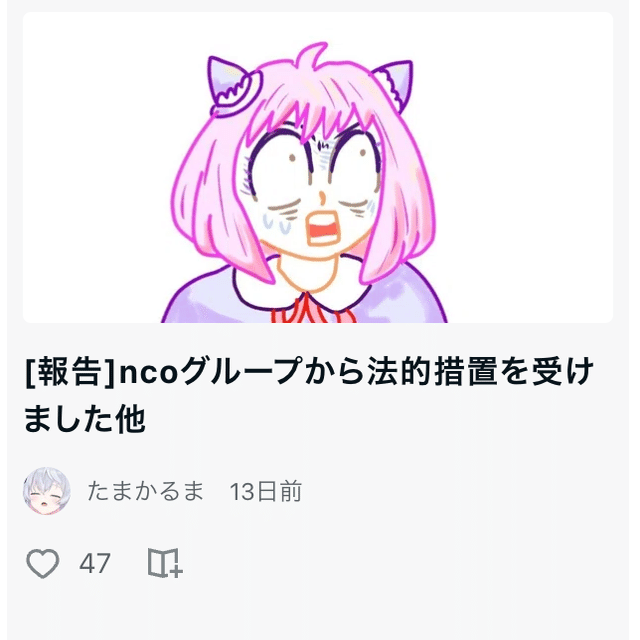640x640 pixels.
Task: Click the like count 47
Action: (95, 564)
